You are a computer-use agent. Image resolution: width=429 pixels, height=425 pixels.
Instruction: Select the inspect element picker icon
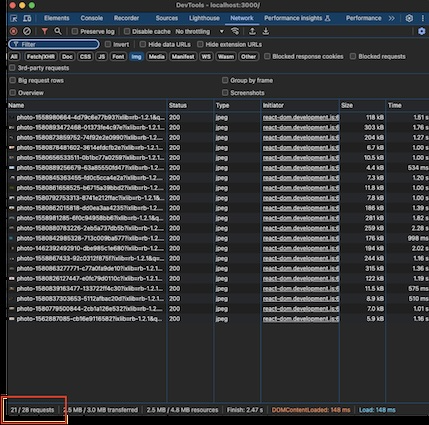click(x=14, y=18)
